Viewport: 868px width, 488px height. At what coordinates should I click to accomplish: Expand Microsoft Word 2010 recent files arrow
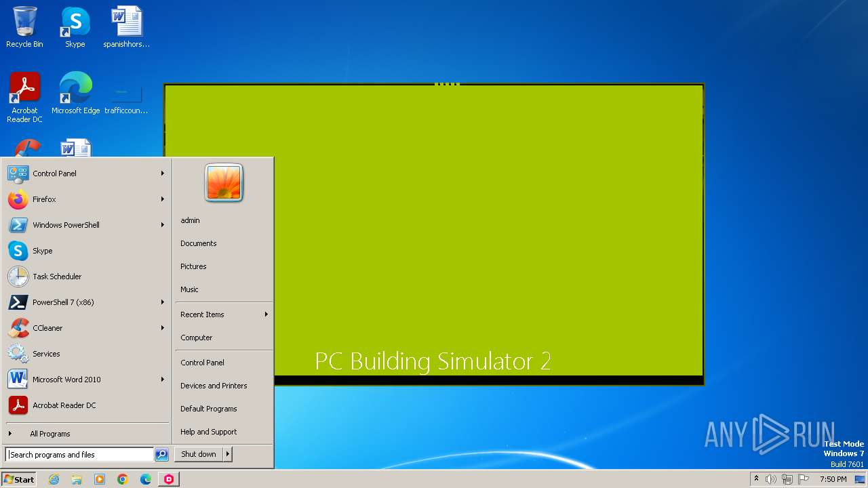(x=163, y=380)
